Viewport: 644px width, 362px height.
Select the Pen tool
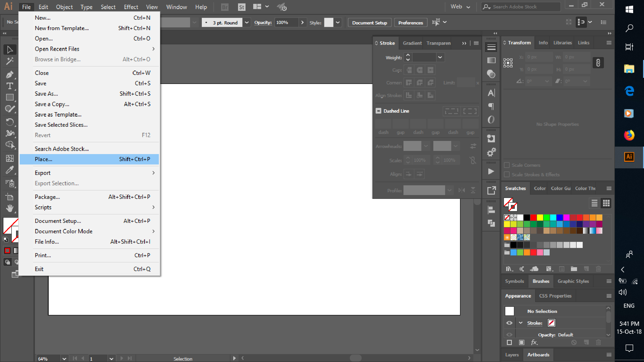10,74
